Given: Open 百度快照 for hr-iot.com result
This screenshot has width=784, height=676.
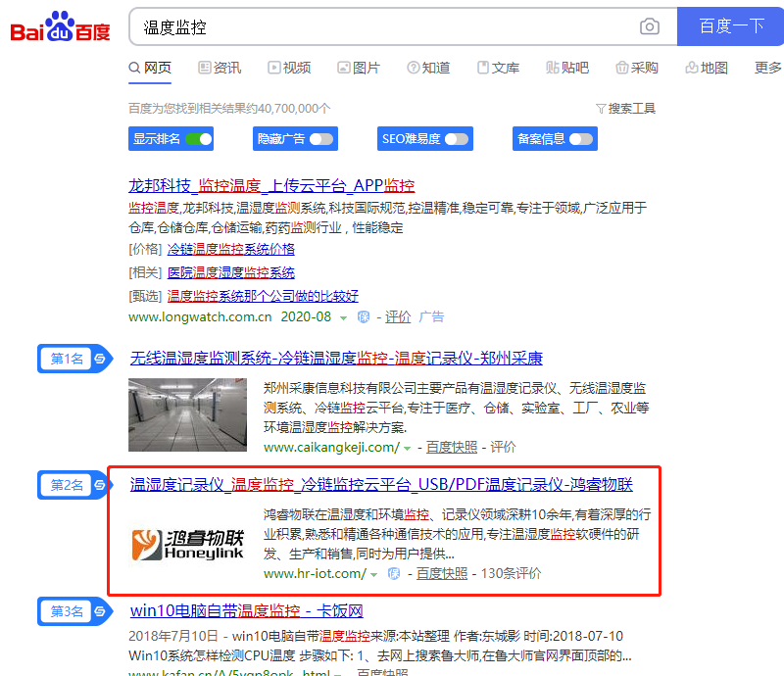Looking at the screenshot, I should tap(442, 574).
